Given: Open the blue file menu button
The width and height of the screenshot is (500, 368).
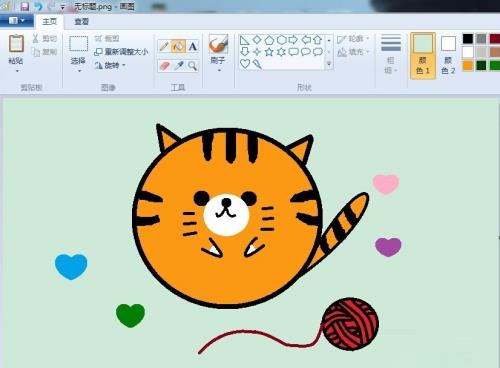Looking at the screenshot, I should click(16, 21).
